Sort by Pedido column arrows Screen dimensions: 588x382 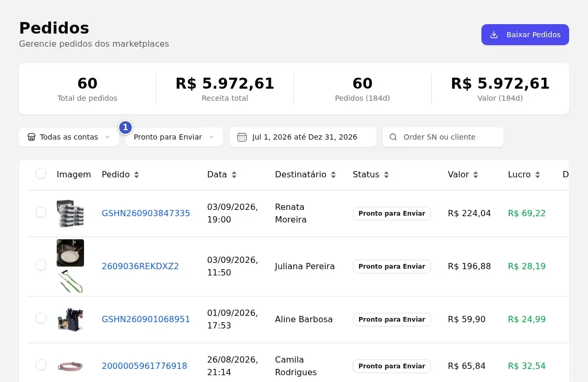click(x=136, y=175)
